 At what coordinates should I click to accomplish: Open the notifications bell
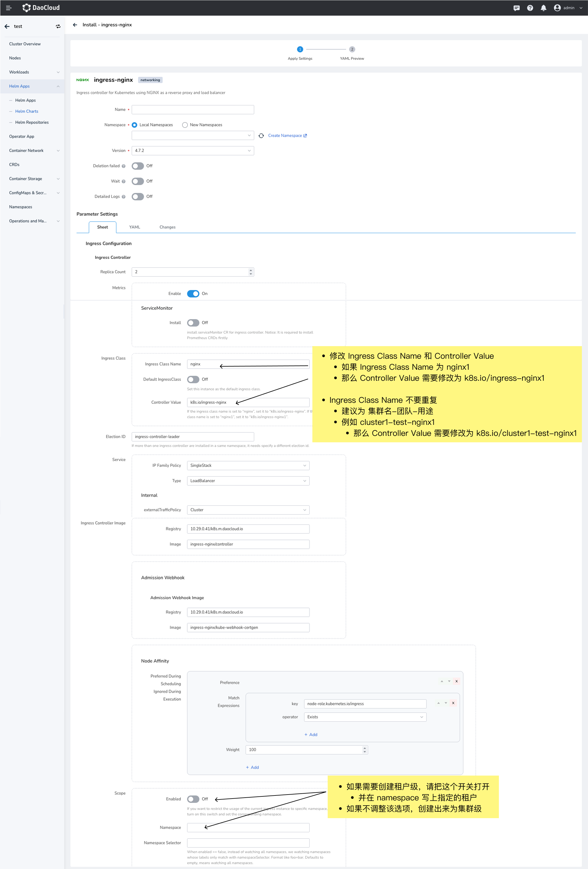[543, 8]
